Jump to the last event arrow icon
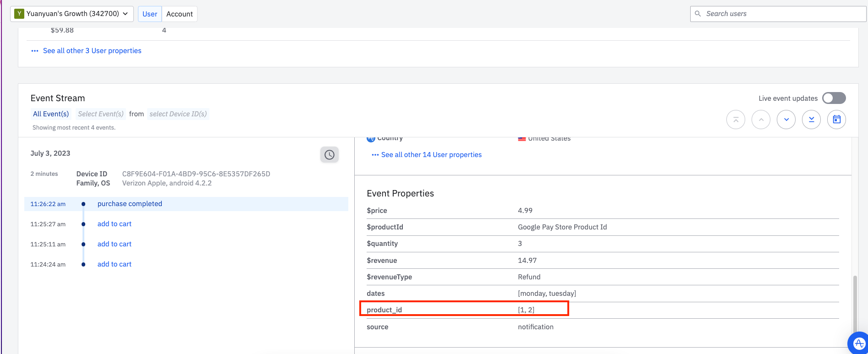 point(811,120)
